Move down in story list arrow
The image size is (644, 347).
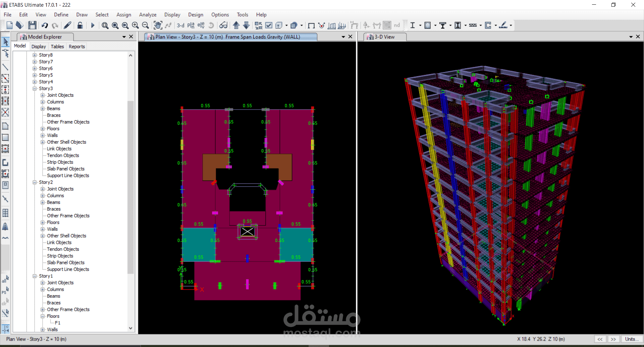247,25
